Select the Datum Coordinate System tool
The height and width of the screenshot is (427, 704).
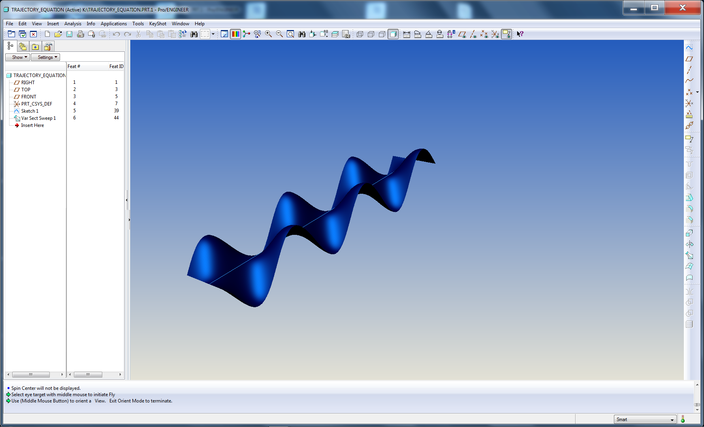pos(689,103)
